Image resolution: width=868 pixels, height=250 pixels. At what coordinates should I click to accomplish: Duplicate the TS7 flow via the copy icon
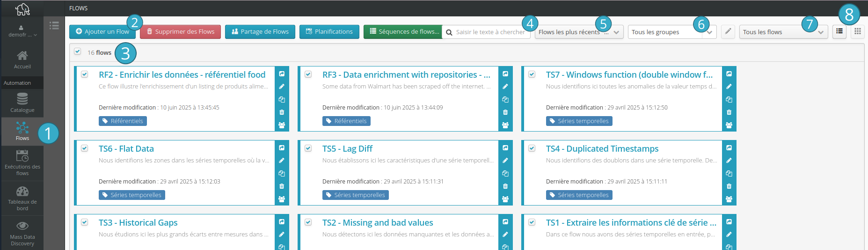coord(729,99)
